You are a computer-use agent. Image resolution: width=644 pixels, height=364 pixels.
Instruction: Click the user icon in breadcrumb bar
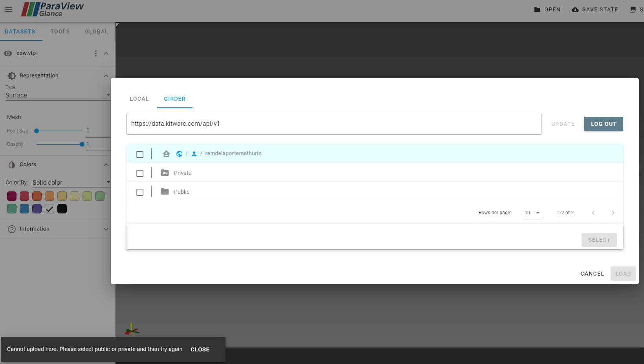click(x=194, y=153)
